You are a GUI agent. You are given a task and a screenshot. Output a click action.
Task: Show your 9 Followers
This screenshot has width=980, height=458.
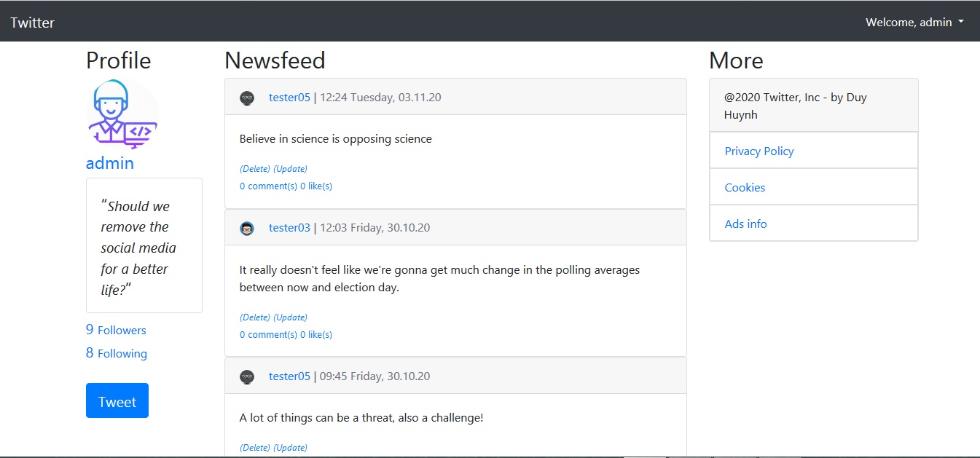115,330
